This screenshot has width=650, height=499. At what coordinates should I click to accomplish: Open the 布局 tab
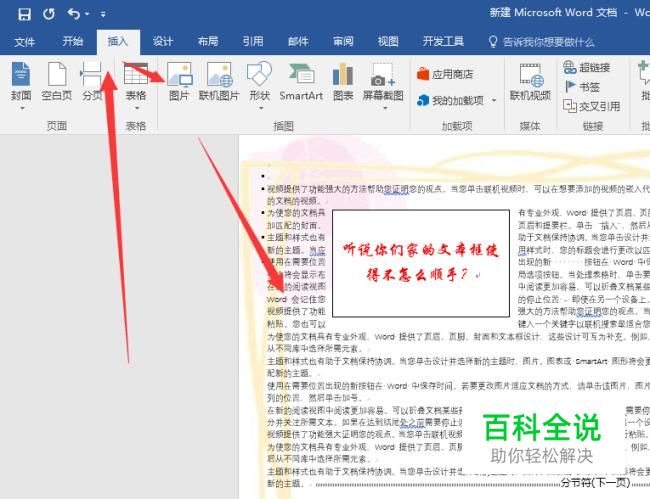coord(208,41)
